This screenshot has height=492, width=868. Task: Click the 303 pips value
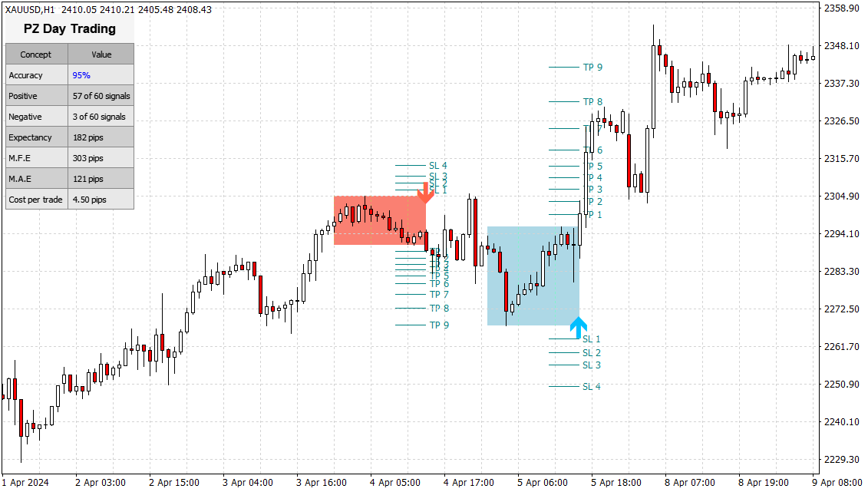(x=88, y=158)
